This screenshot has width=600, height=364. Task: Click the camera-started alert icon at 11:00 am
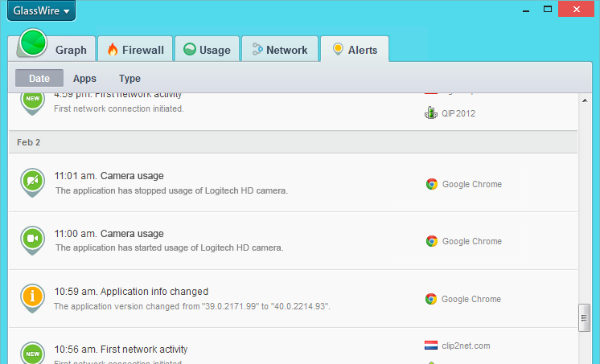[x=32, y=240]
